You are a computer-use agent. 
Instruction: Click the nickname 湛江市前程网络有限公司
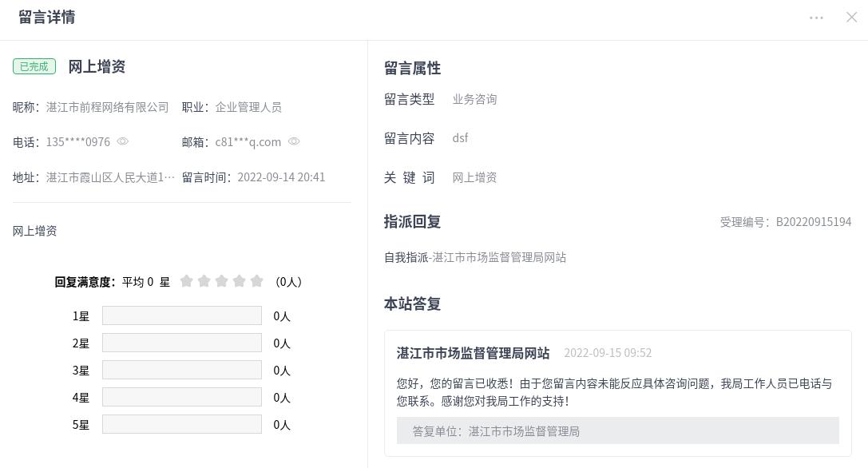[x=108, y=107]
